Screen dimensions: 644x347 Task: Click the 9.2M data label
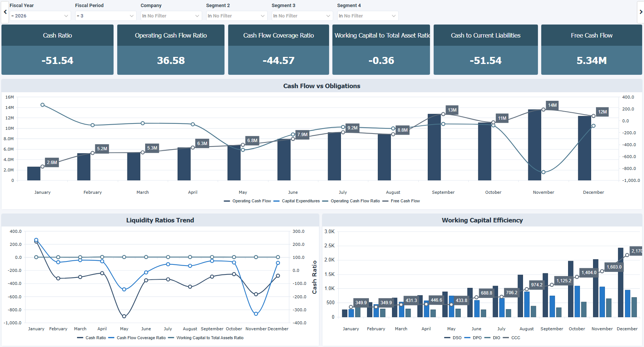click(353, 128)
